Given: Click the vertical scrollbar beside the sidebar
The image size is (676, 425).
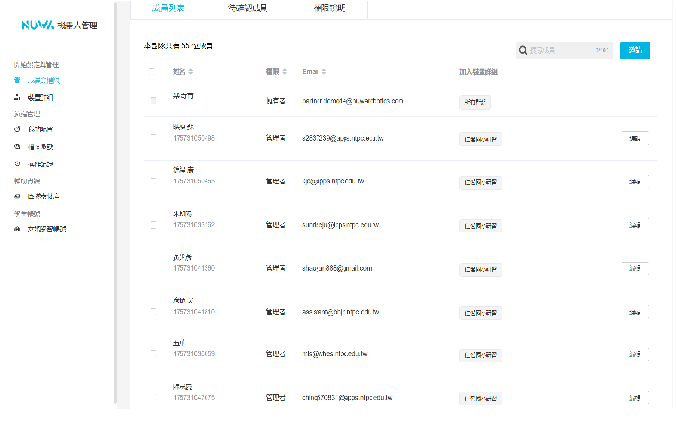Looking at the screenshot, I should pyautogui.click(x=116, y=200).
